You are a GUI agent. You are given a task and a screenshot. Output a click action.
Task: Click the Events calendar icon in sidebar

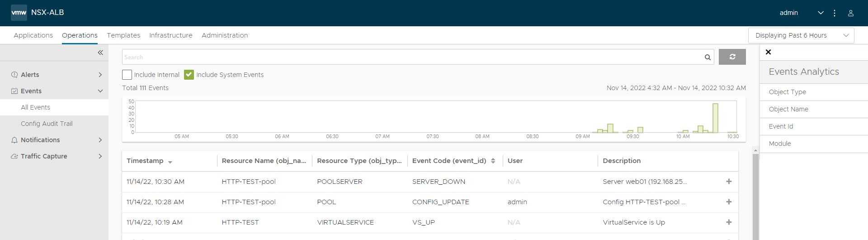click(x=14, y=91)
